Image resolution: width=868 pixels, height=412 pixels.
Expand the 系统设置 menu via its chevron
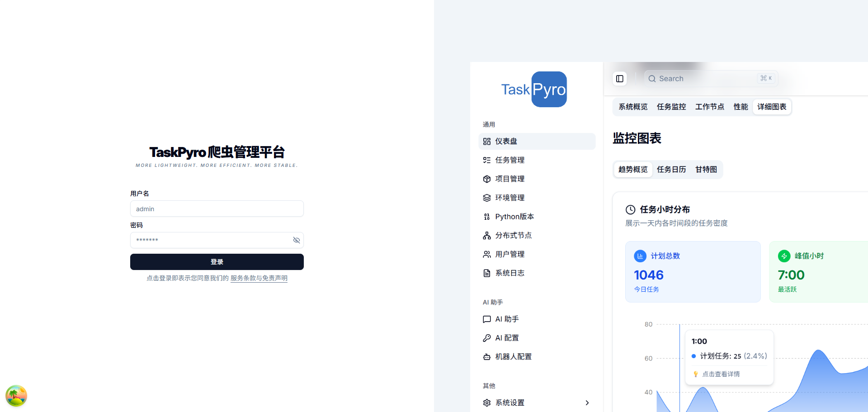(x=587, y=403)
